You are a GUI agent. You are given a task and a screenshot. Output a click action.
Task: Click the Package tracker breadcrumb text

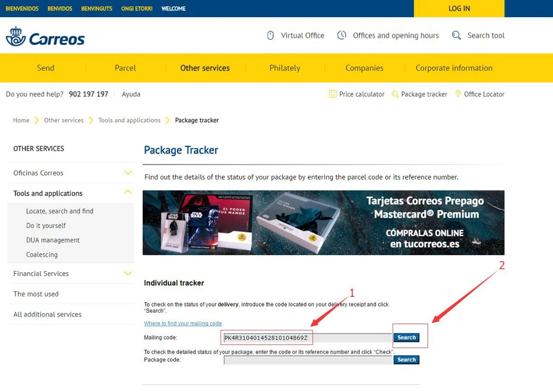pyautogui.click(x=197, y=120)
